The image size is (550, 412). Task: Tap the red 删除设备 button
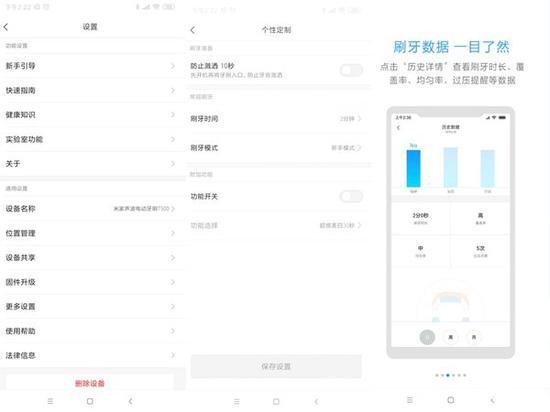[90, 383]
